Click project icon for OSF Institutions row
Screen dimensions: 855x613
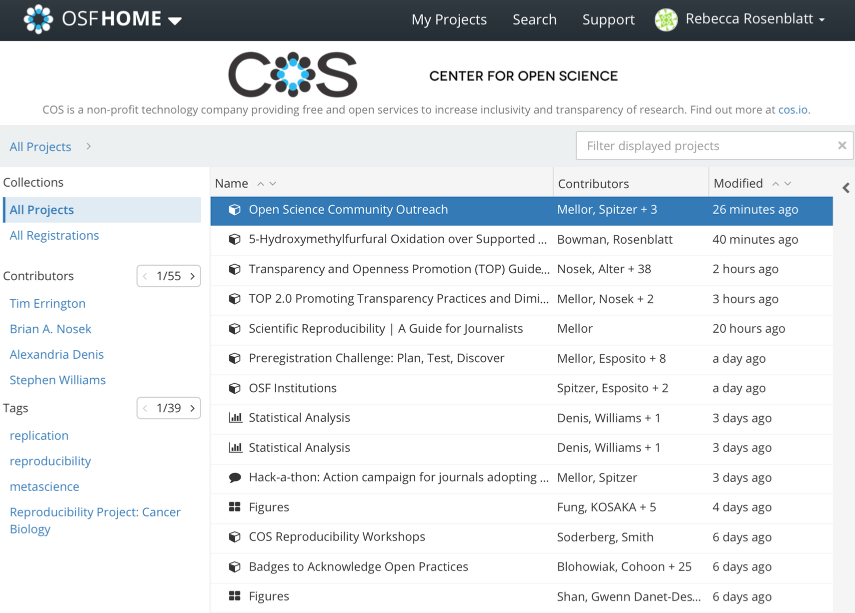coord(234,388)
